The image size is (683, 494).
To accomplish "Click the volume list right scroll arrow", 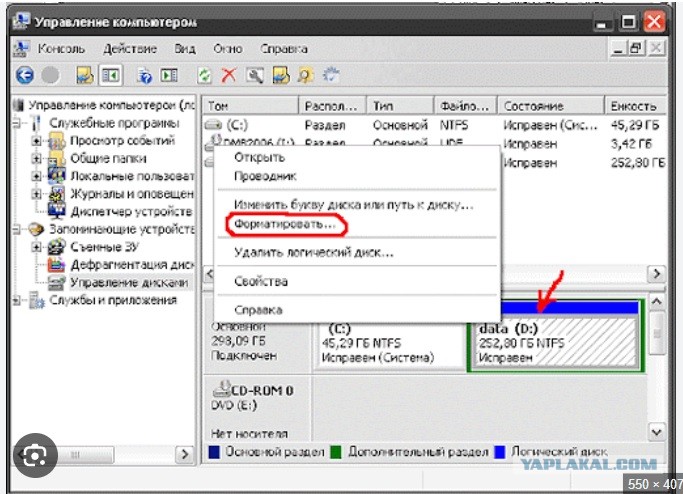I will pos(656,274).
